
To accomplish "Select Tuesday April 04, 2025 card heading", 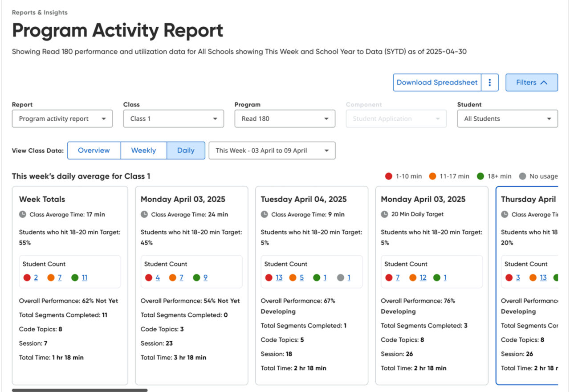I will point(304,199).
